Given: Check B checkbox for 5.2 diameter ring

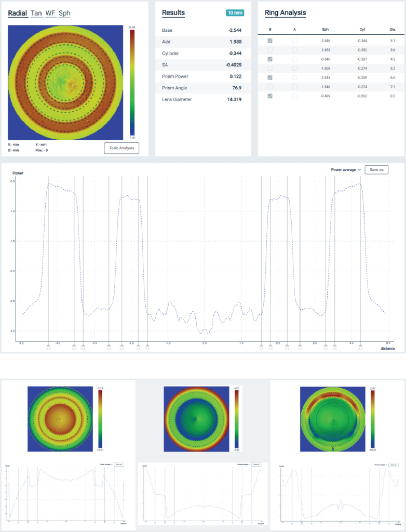Looking at the screenshot, I should 269,69.
